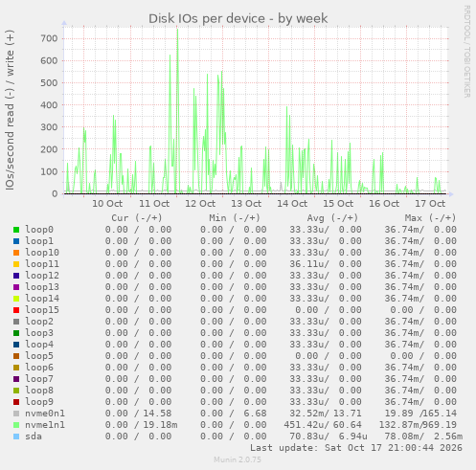This screenshot has height=470, width=476.
Task: Click the '13 Oct' x-axis label
Action: click(246, 204)
